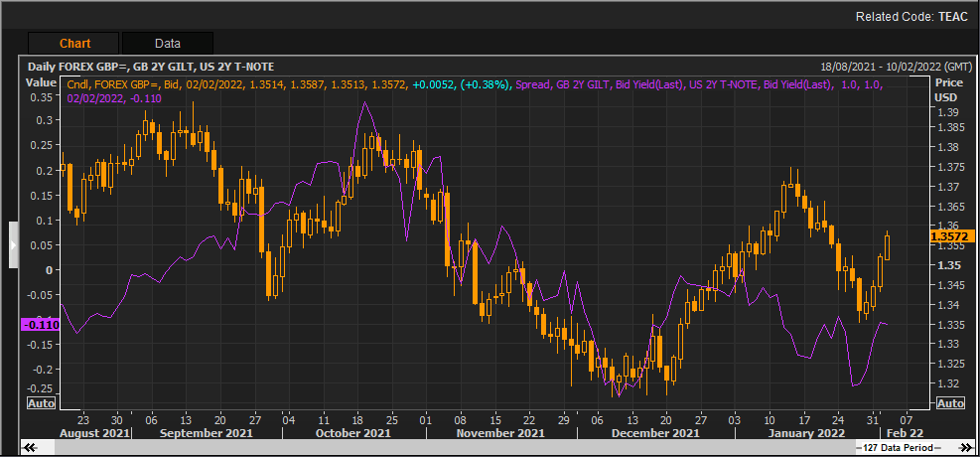The image size is (980, 457).
Task: Open the chart date range 18/08/2021 - 10/02/2022
Action: 874,66
